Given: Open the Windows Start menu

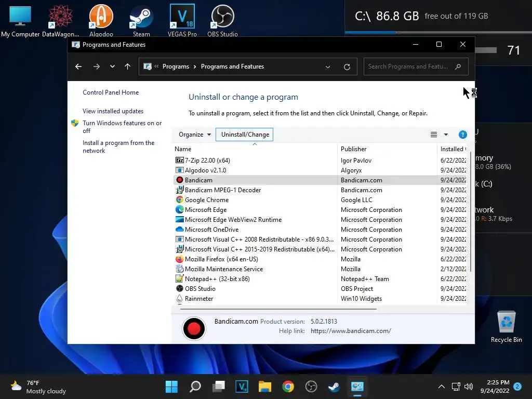Looking at the screenshot, I should pos(171,386).
